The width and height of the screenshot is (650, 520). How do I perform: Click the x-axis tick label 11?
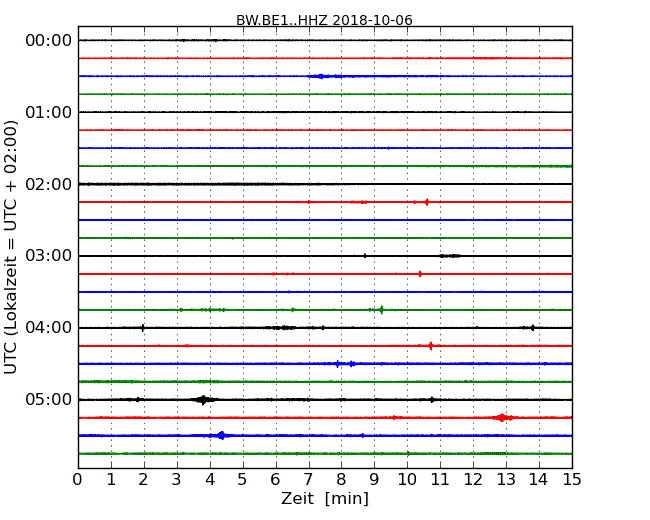click(x=440, y=479)
